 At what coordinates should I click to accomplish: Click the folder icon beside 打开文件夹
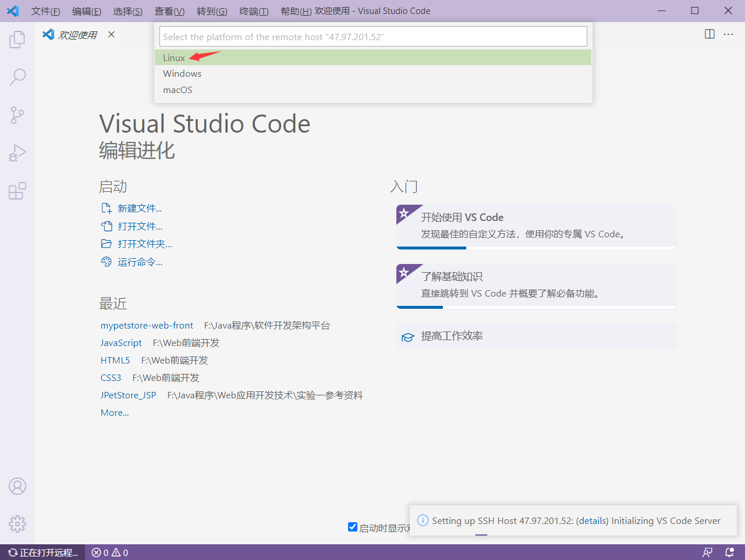pos(106,244)
